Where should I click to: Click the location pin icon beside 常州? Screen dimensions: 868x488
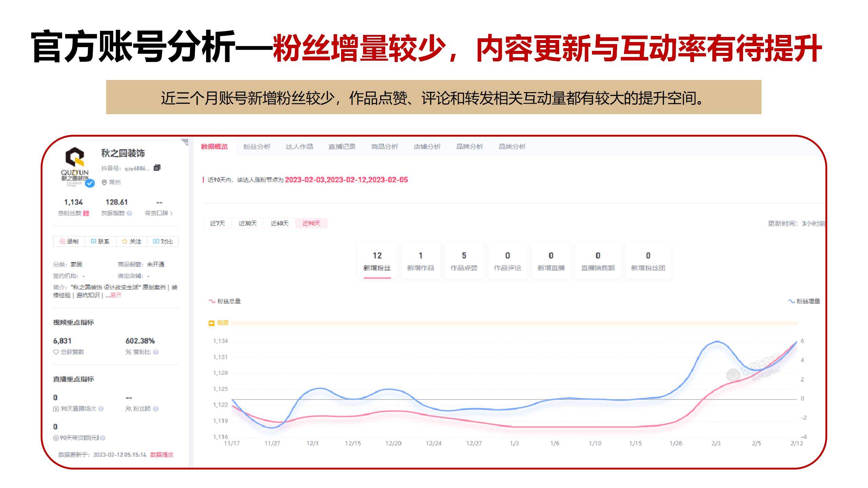[x=104, y=182]
